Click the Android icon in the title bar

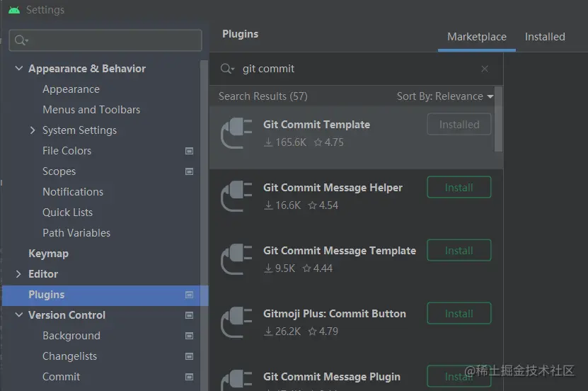(x=14, y=10)
